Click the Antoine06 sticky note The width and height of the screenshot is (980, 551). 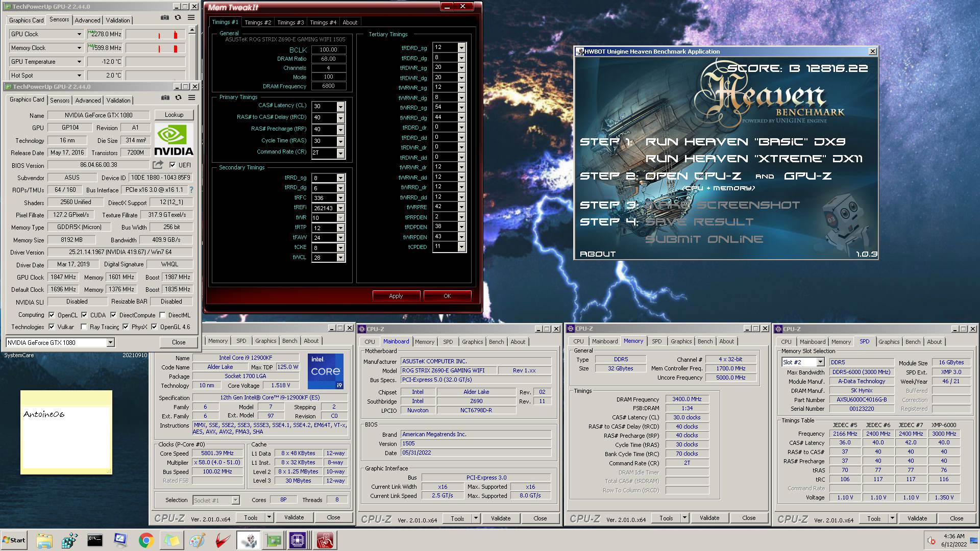pos(66,433)
